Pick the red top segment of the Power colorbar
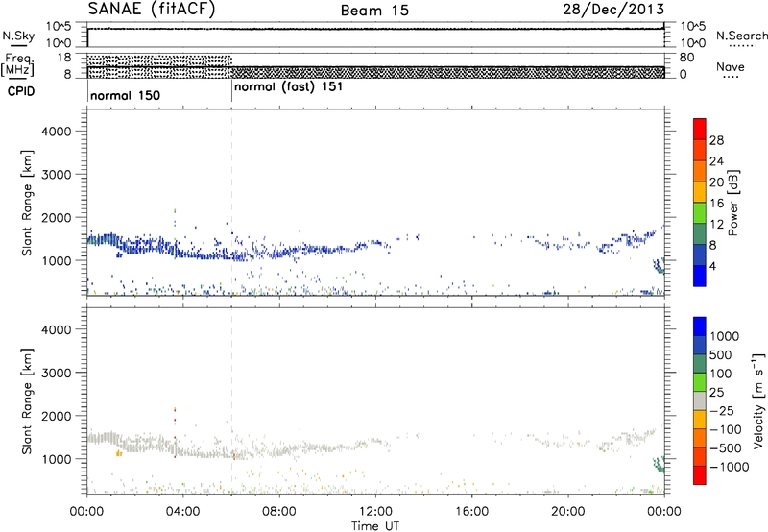The image size is (768, 532). coord(700,129)
